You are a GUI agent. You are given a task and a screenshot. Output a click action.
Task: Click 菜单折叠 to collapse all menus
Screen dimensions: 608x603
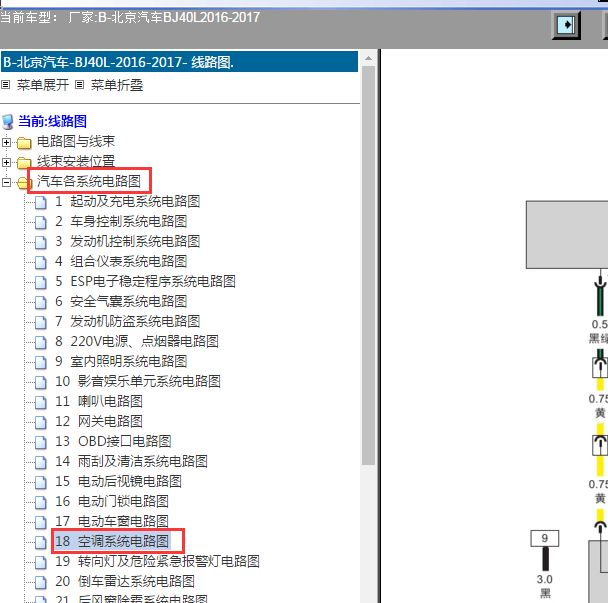click(x=117, y=85)
